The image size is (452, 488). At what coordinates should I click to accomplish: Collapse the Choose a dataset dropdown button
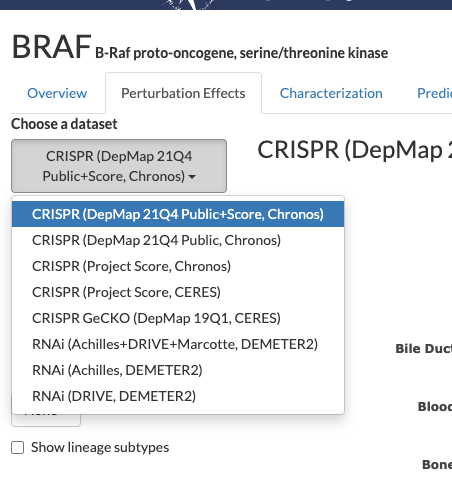point(119,166)
